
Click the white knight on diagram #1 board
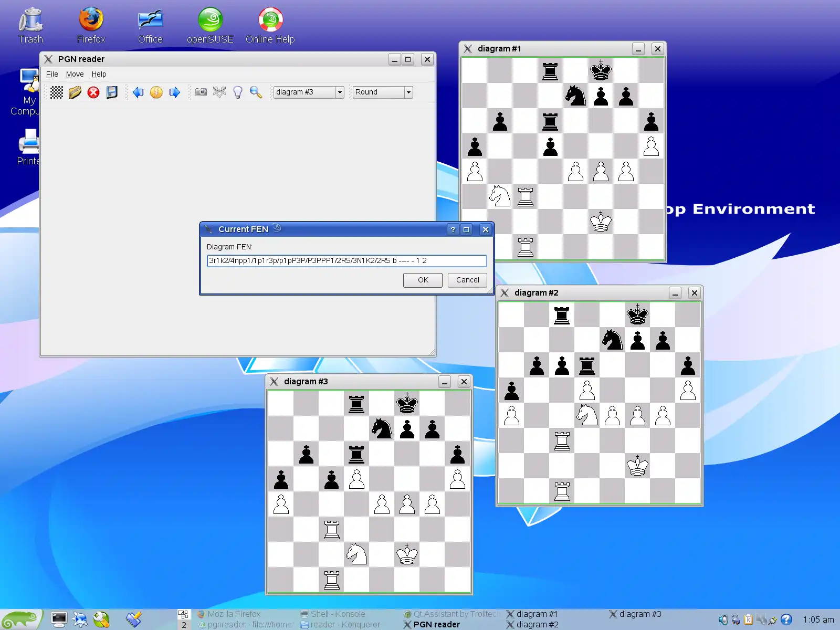[500, 196]
